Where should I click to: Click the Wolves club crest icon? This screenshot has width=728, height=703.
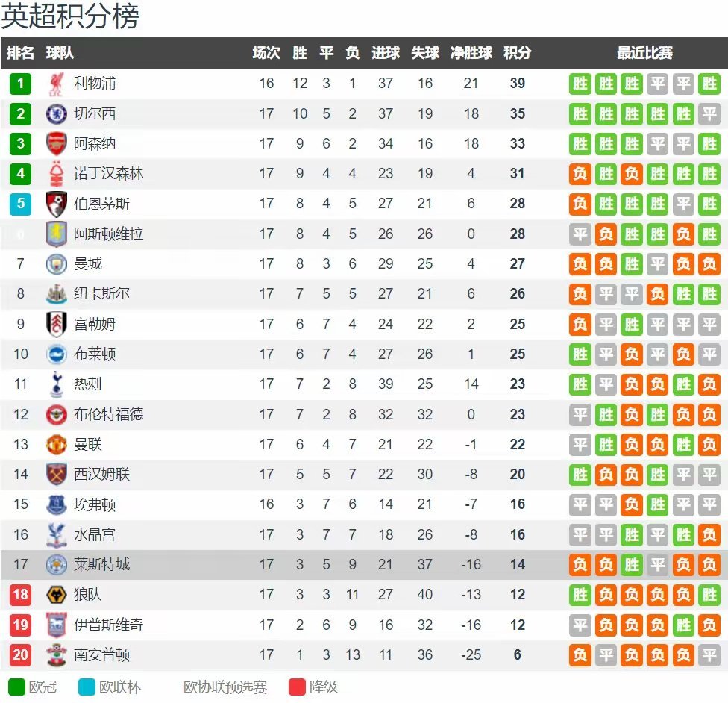(57, 595)
